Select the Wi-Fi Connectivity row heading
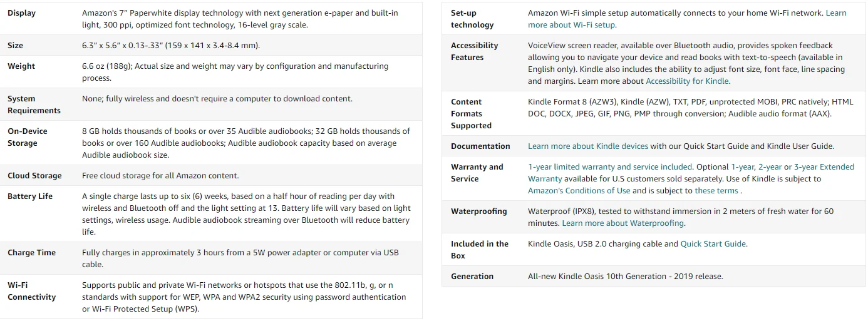Screen dimensions: 868x321 (31, 291)
